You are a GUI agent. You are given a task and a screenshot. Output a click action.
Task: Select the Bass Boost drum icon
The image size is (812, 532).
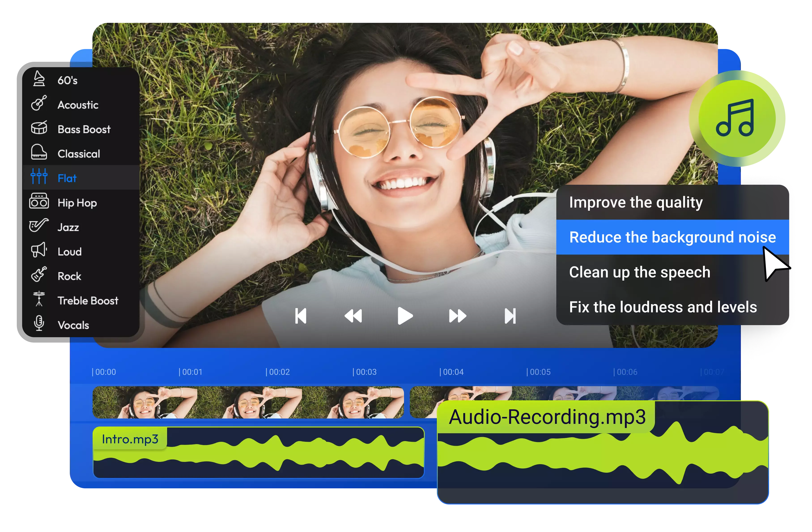pyautogui.click(x=39, y=129)
